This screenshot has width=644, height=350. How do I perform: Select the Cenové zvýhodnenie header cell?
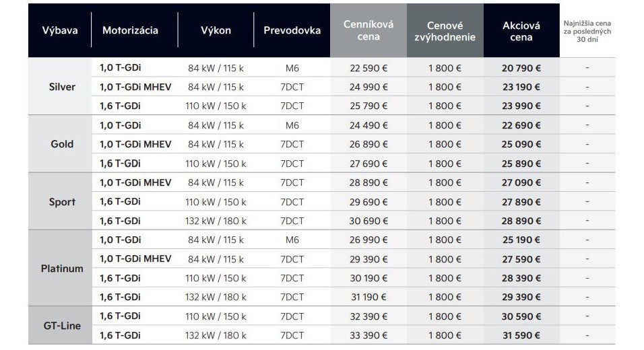(x=445, y=31)
